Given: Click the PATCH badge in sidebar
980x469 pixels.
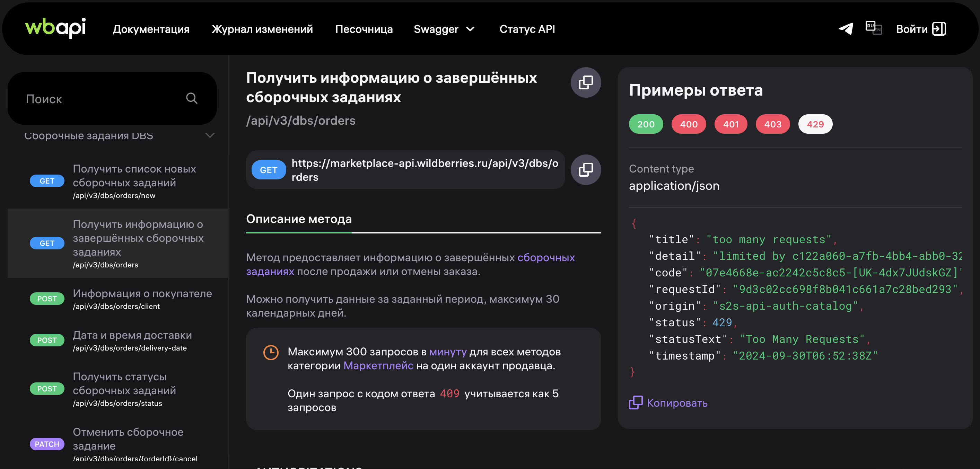Looking at the screenshot, I should pyautogui.click(x=47, y=444).
